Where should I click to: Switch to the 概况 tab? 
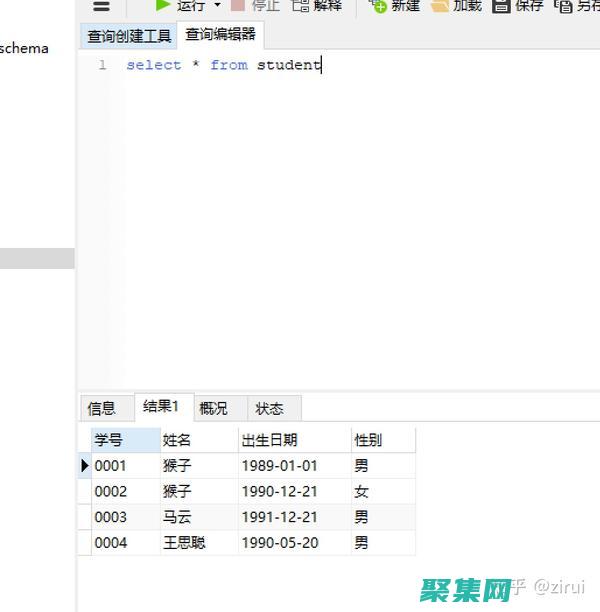click(213, 408)
